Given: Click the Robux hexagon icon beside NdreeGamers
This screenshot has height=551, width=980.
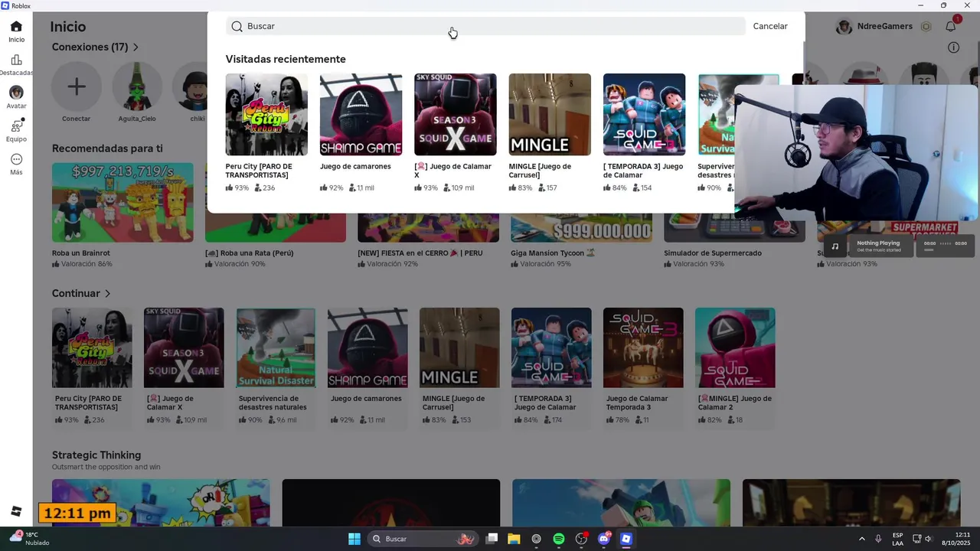Looking at the screenshot, I should pos(926,26).
